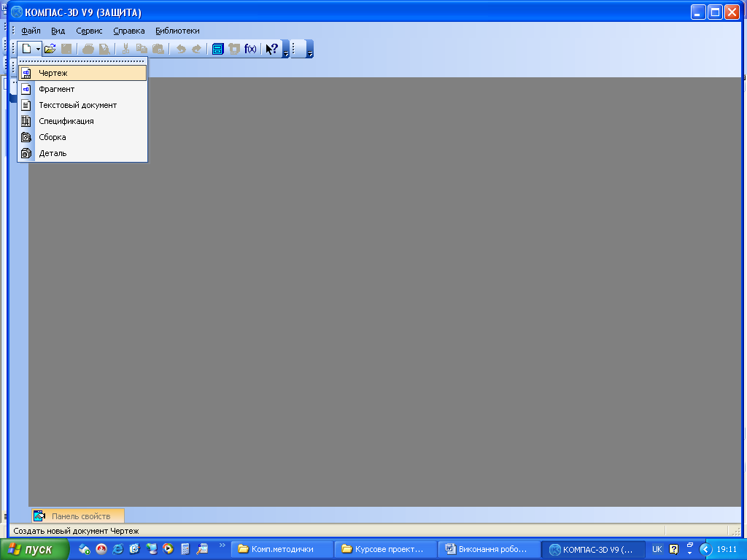Click the Print preview icon
The image size is (747, 560).
click(x=104, y=49)
